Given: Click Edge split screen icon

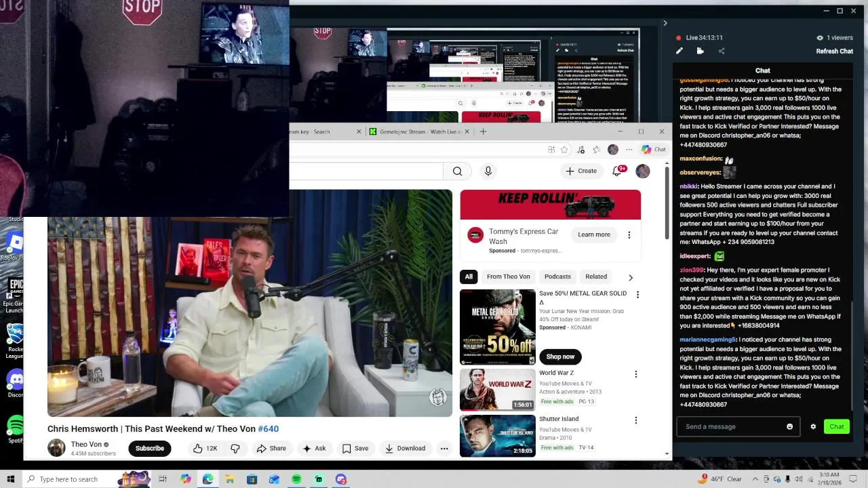Looking at the screenshot, I should [x=551, y=149].
